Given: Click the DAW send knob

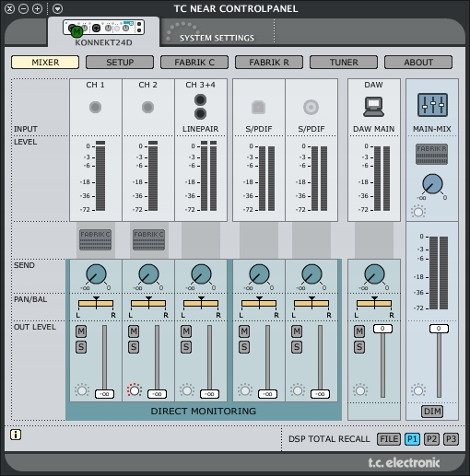Looking at the screenshot, I should coord(374,274).
